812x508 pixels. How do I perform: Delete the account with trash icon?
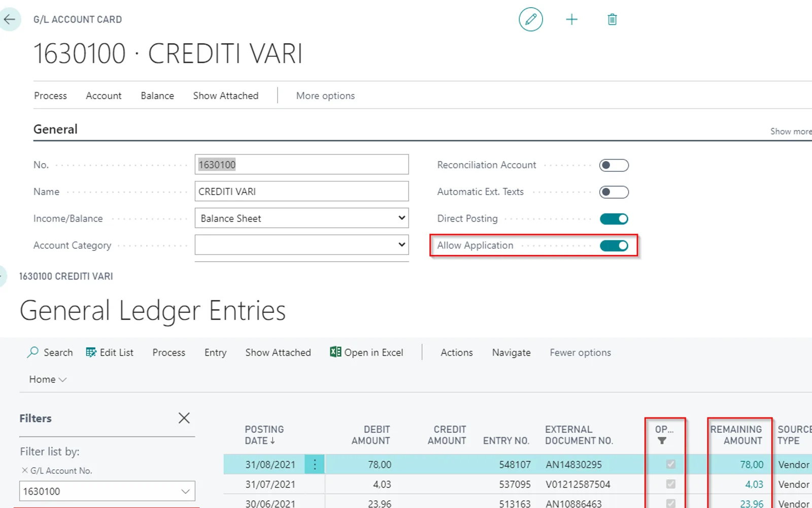point(612,19)
